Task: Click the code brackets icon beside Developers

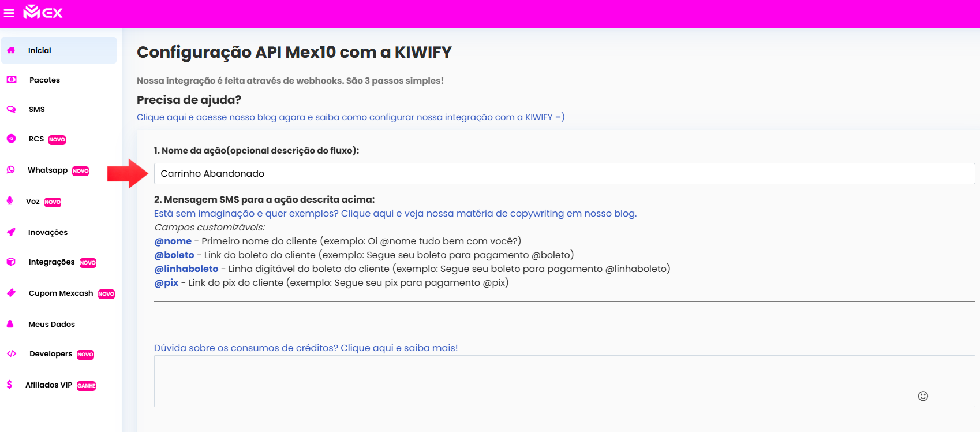Action: point(12,353)
